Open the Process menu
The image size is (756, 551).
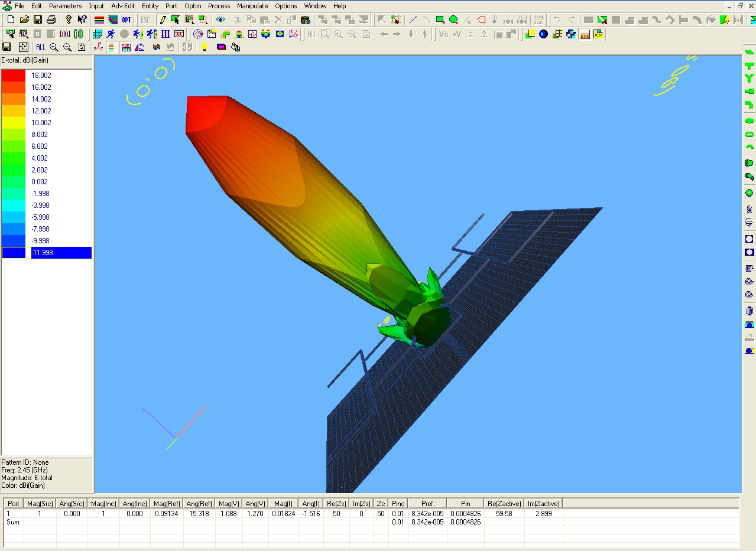click(219, 6)
